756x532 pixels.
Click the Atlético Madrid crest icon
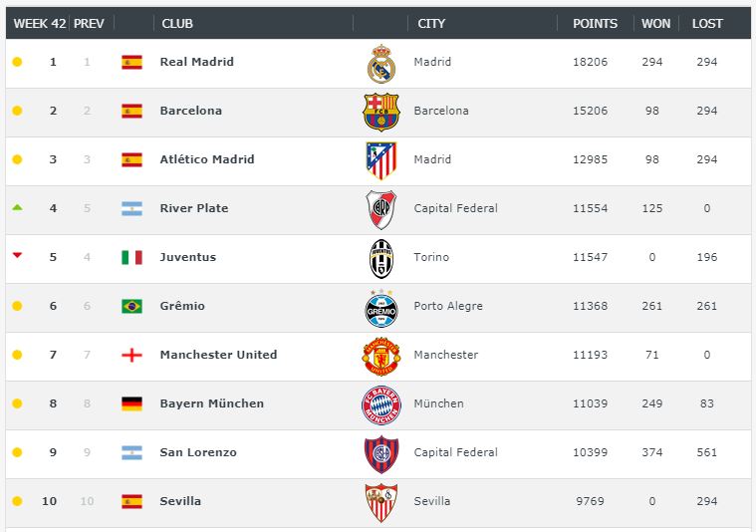(x=381, y=160)
